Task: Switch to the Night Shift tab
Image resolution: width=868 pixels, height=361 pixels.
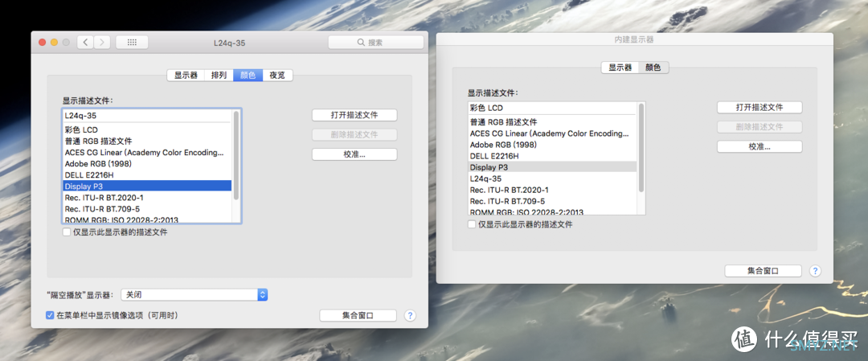Action: [x=277, y=76]
